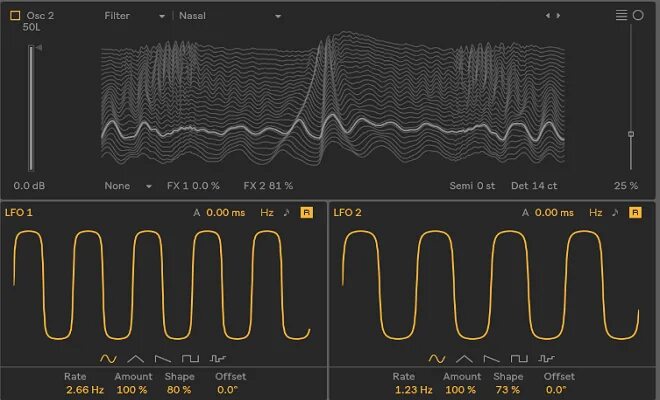Select square waveform for LFO 1
The width and height of the screenshot is (660, 400).
point(190,359)
